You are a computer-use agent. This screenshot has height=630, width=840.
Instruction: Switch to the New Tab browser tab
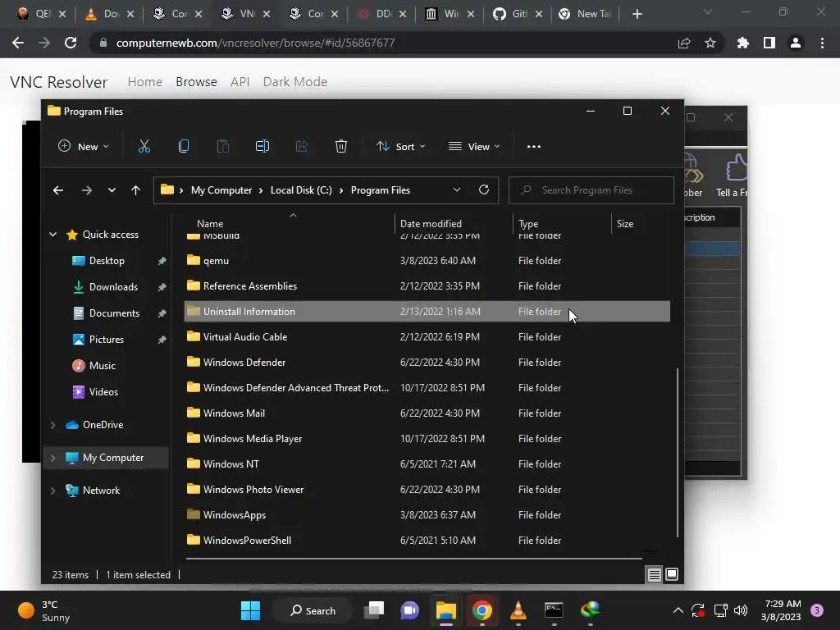pyautogui.click(x=586, y=14)
